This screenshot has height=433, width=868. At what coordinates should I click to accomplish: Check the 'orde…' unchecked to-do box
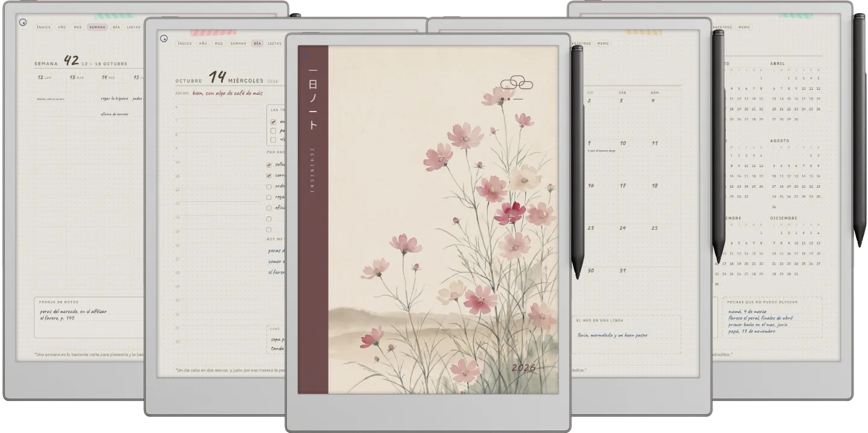(269, 186)
